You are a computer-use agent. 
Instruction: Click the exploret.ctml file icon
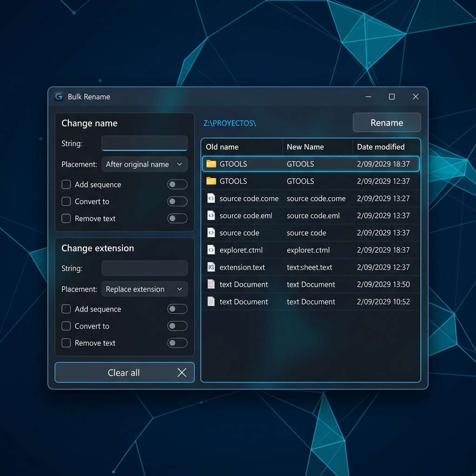click(x=211, y=250)
